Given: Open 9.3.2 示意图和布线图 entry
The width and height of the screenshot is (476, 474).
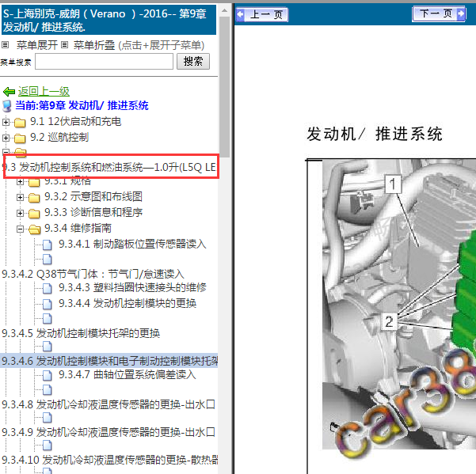Looking at the screenshot, I should click(x=93, y=196).
